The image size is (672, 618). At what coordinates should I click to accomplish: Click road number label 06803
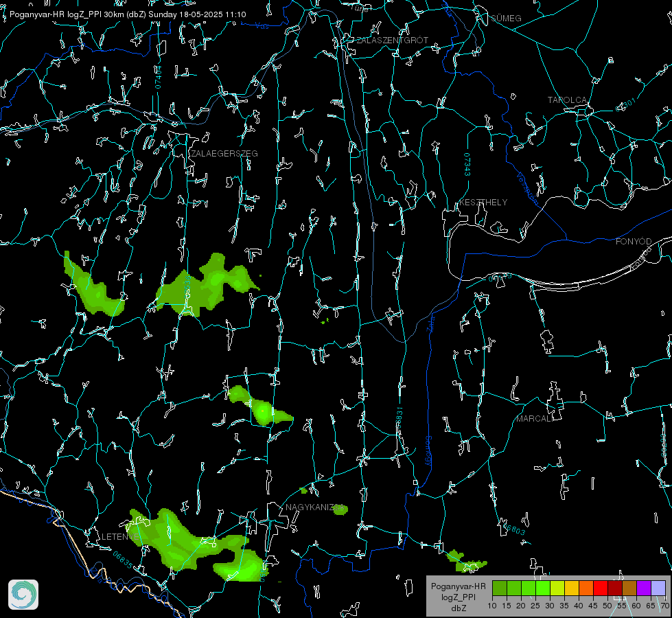(514, 528)
